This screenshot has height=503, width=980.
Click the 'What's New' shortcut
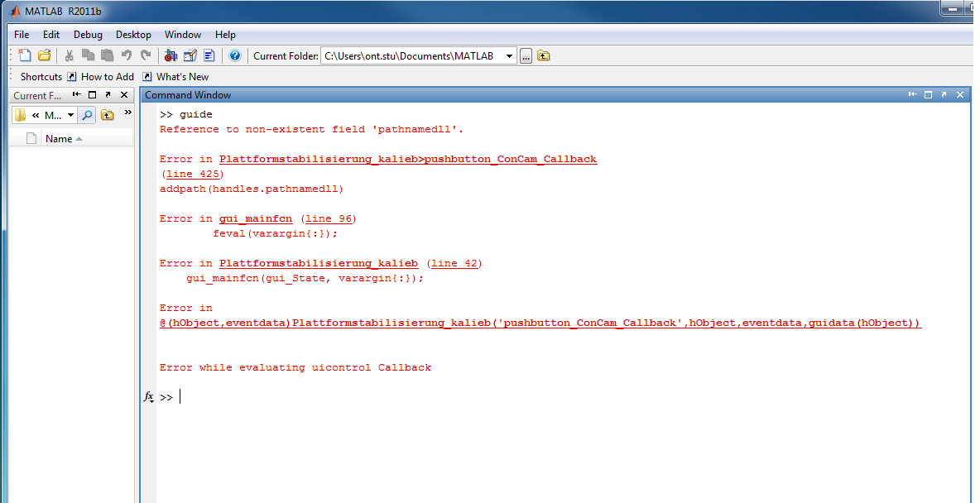[182, 77]
